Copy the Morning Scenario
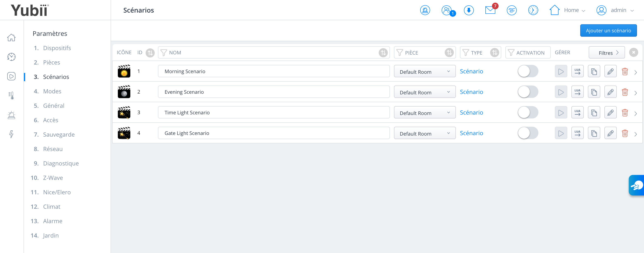The width and height of the screenshot is (644, 253). (x=594, y=71)
